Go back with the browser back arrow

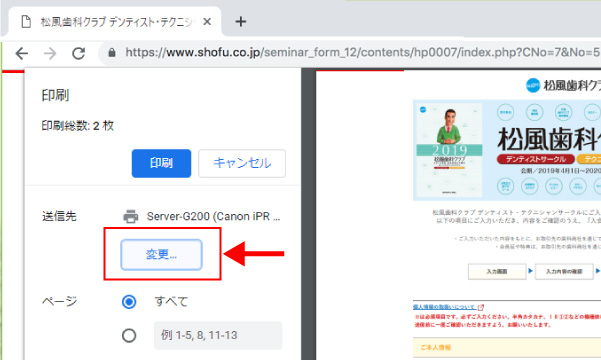[22, 53]
